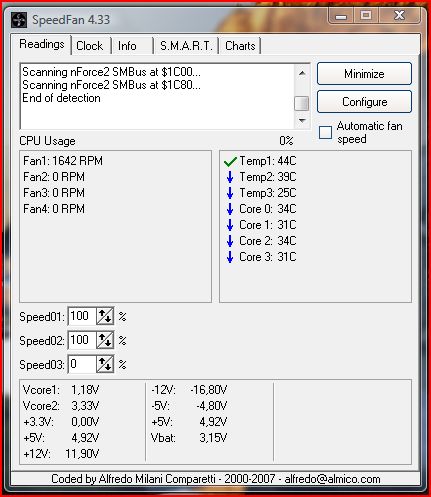Click the Speed02 value field

pyautogui.click(x=82, y=340)
